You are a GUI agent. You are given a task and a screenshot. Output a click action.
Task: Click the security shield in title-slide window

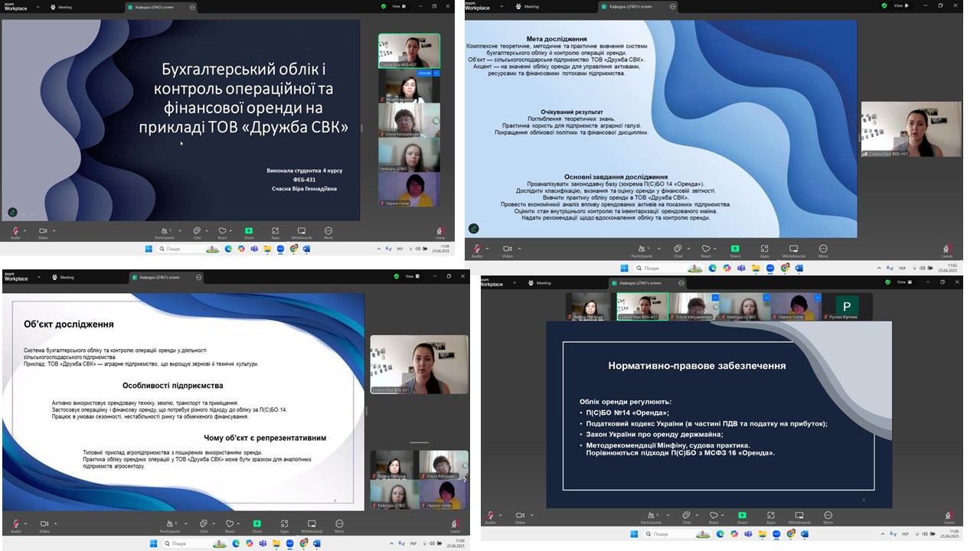(384, 6)
